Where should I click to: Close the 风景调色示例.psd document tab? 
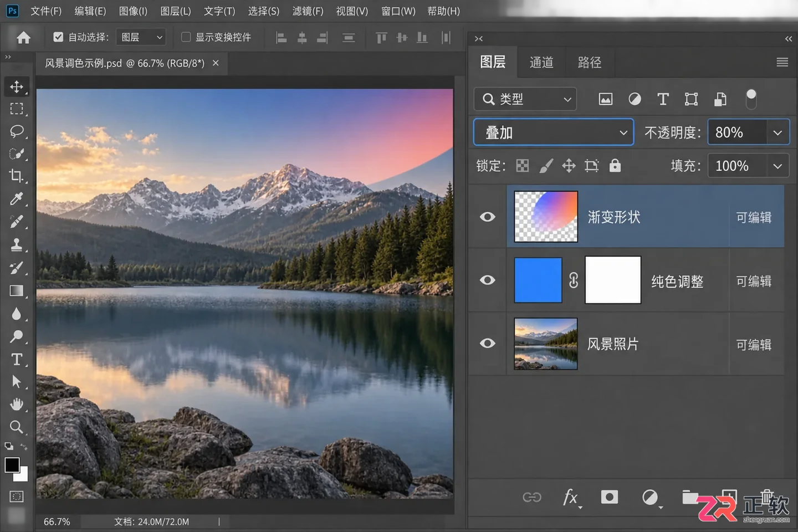coord(216,63)
